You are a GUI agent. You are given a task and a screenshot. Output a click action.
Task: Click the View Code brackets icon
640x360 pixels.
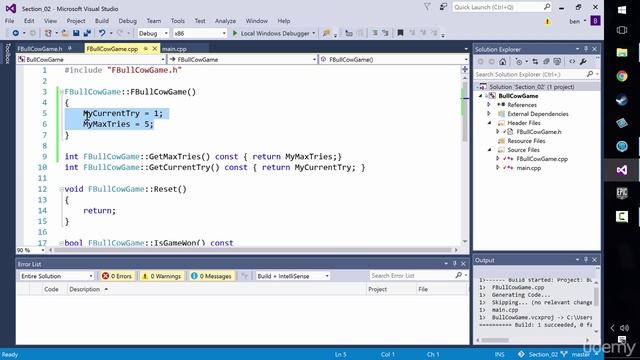click(x=572, y=62)
